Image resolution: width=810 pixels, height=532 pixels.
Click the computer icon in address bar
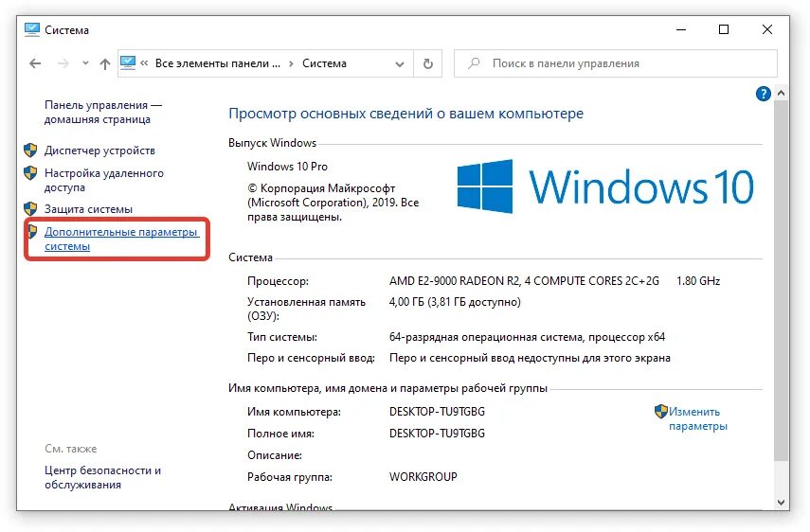point(128,63)
